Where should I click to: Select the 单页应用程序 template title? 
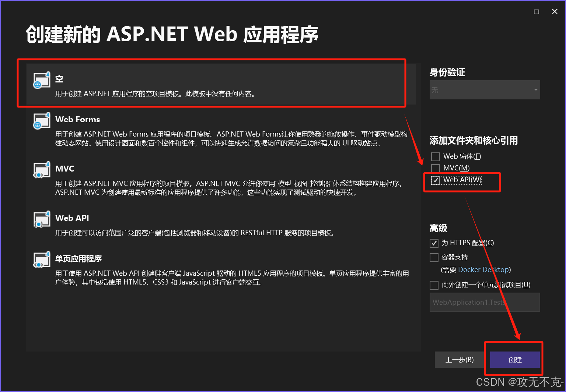(78, 258)
